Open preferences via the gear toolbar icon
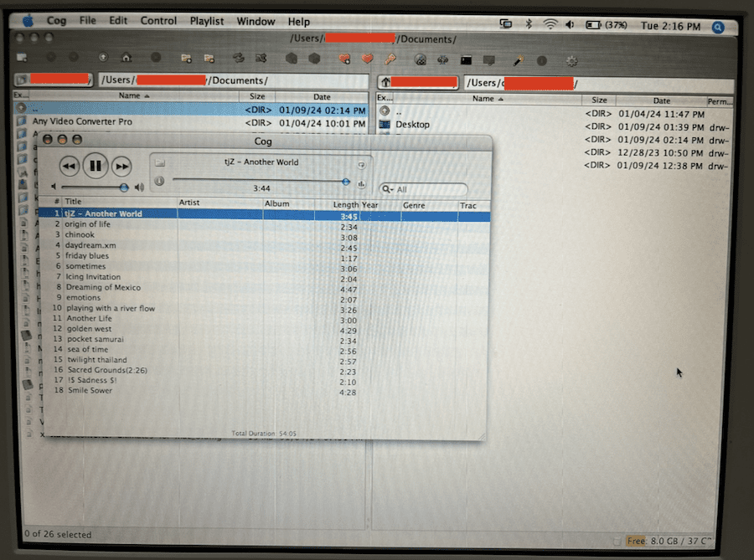Screen dimensions: 754x560 (571, 61)
